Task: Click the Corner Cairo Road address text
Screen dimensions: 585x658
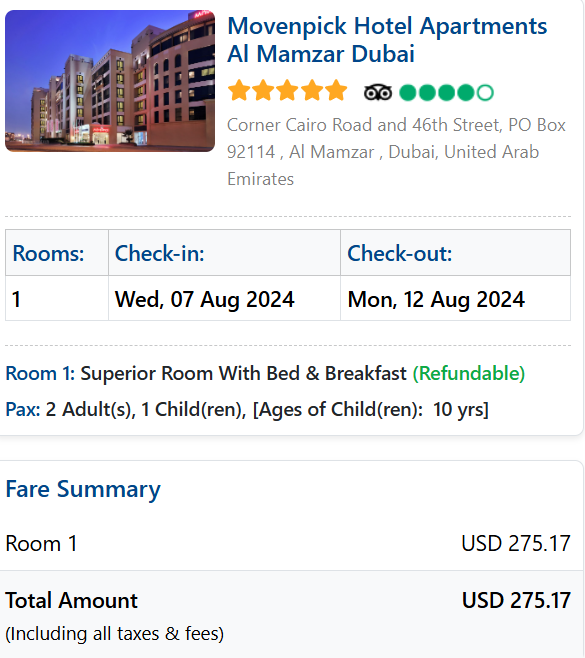Action: [396, 152]
